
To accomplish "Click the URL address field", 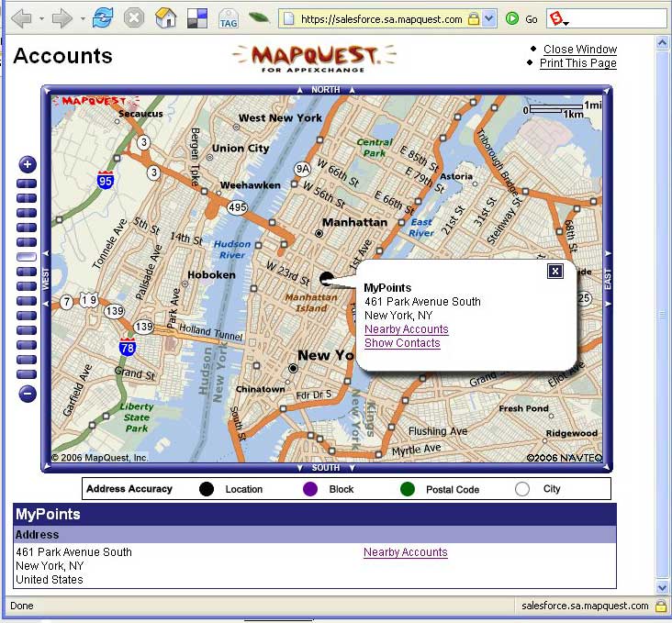I will pos(381,19).
